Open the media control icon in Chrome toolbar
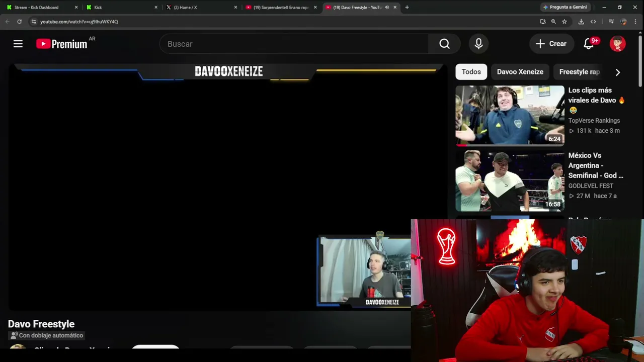 tap(611, 22)
